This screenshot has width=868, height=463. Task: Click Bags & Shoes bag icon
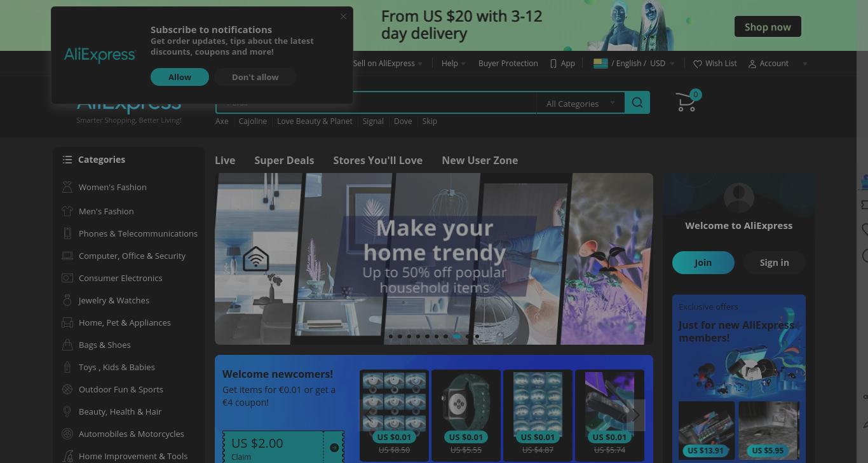click(x=67, y=345)
